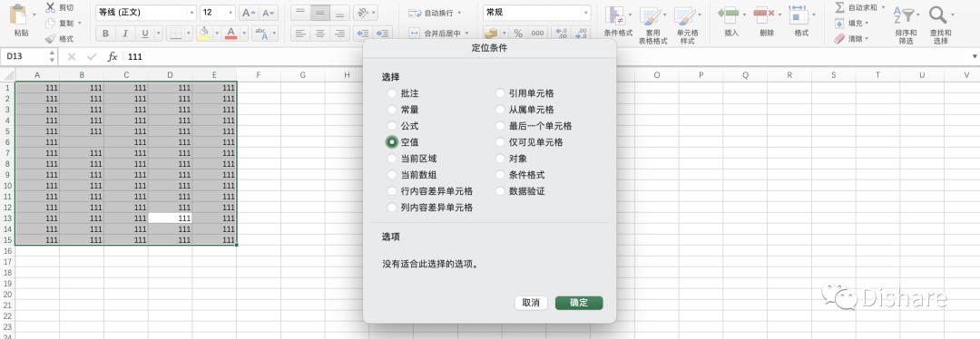Click the fx Insert Function icon
This screenshot has height=339, width=980.
pyautogui.click(x=113, y=57)
